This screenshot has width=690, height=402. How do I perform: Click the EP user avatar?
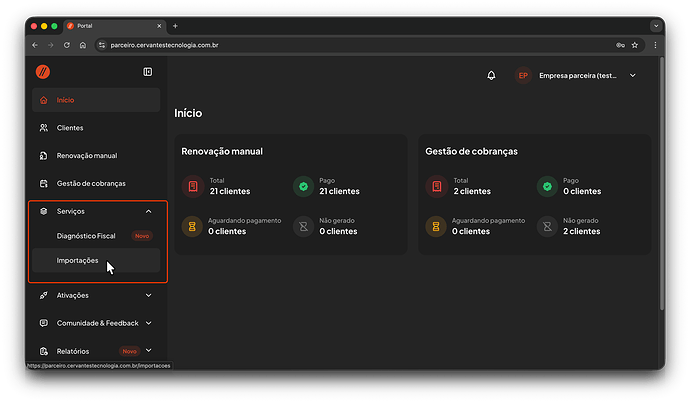click(x=522, y=75)
